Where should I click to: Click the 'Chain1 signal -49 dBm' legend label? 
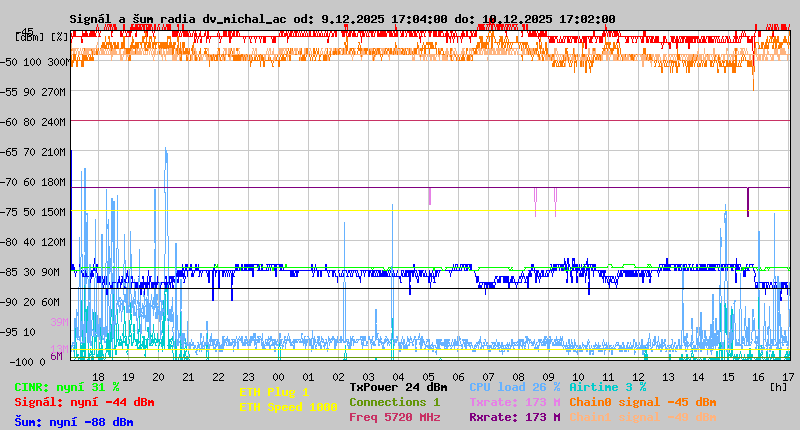[x=642, y=417]
